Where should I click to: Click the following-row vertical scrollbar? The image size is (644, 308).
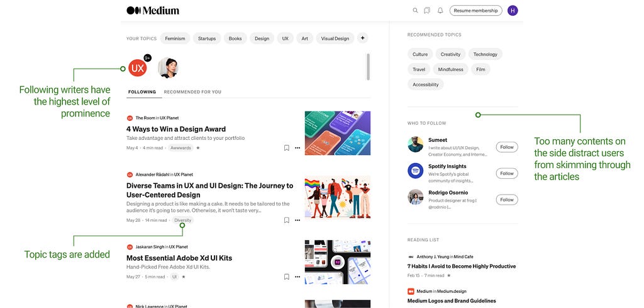click(369, 67)
